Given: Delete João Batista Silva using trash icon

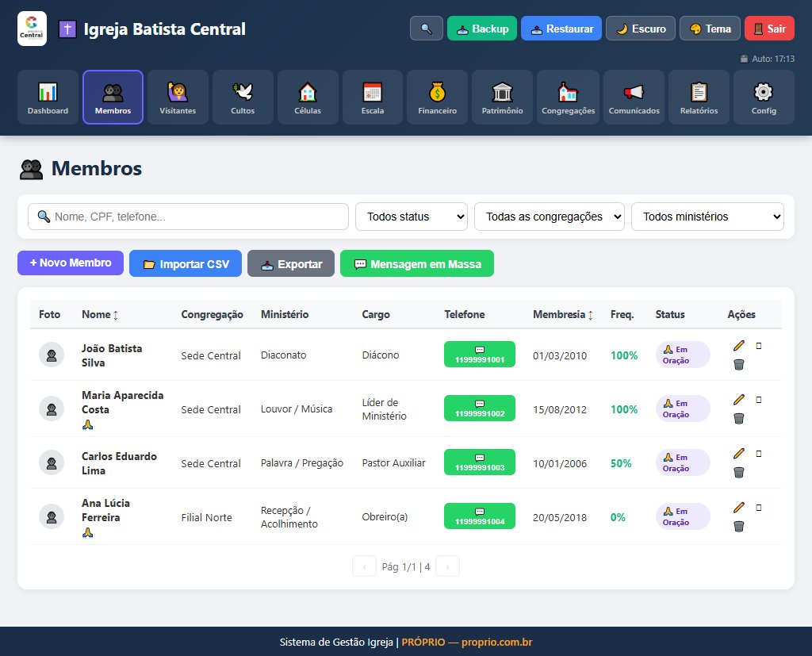Looking at the screenshot, I should pos(739,365).
